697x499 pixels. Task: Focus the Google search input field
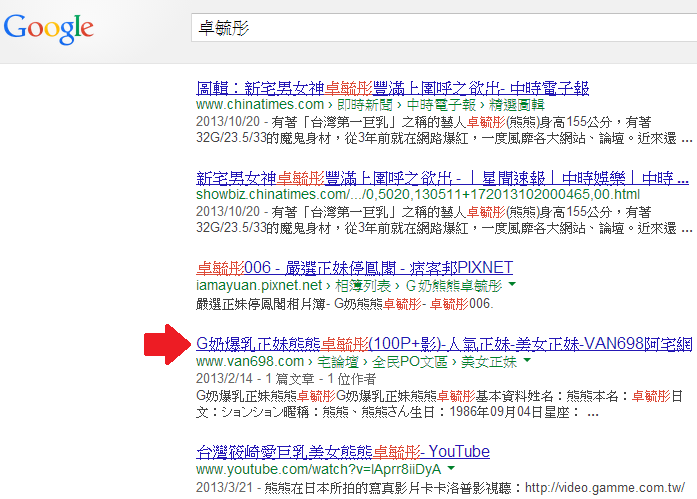pos(444,28)
